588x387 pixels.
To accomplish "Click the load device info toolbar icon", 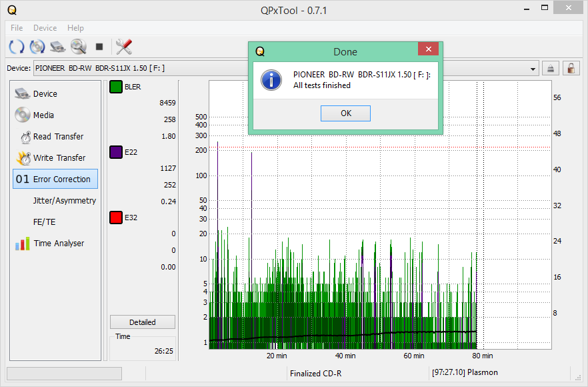I will 58,47.
